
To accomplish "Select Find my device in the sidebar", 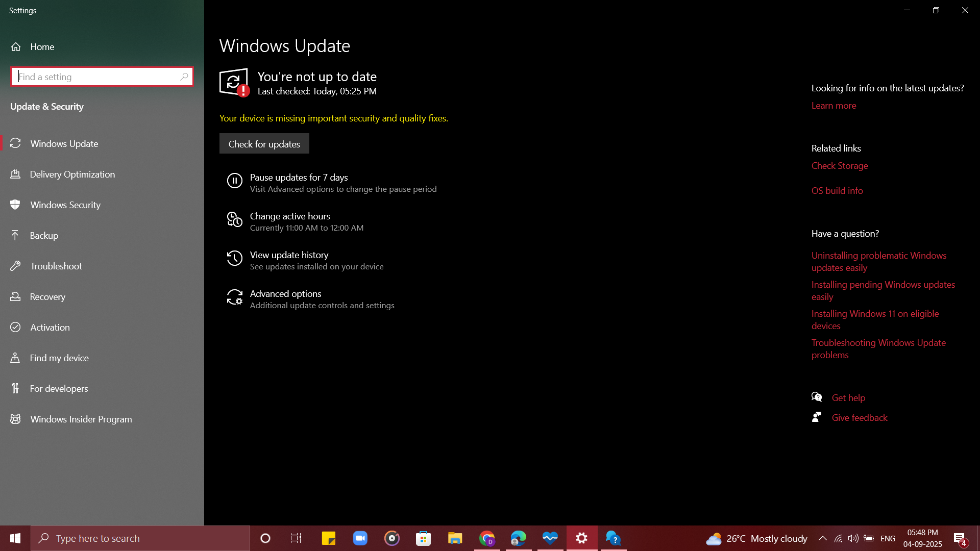I will (59, 358).
